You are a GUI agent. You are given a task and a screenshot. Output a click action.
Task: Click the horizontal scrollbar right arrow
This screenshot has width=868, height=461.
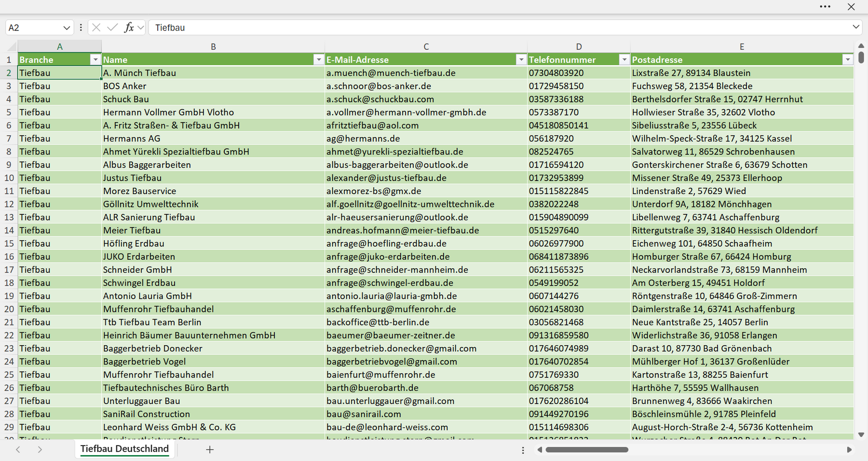pyautogui.click(x=849, y=450)
